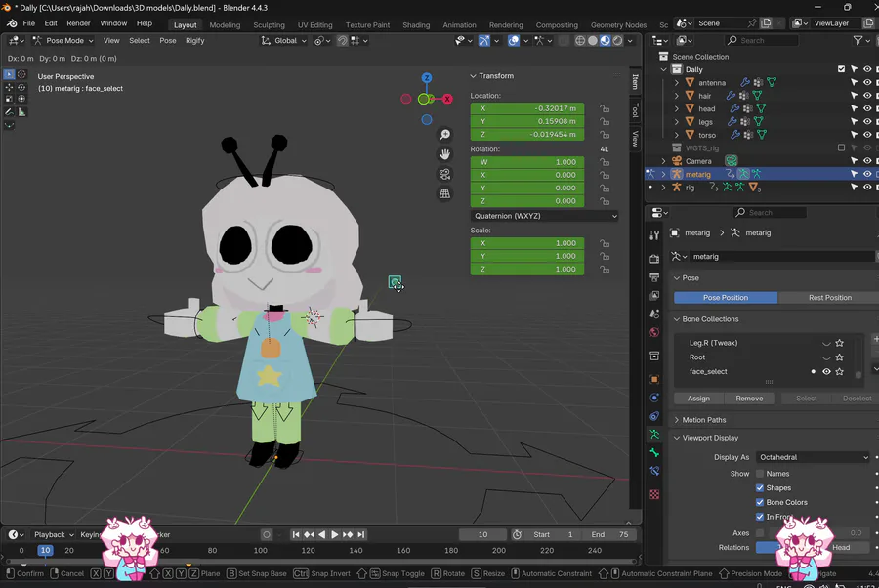Screen dimensions: 879x588
Task: Open the Output properties tab icon
Action: click(x=654, y=276)
